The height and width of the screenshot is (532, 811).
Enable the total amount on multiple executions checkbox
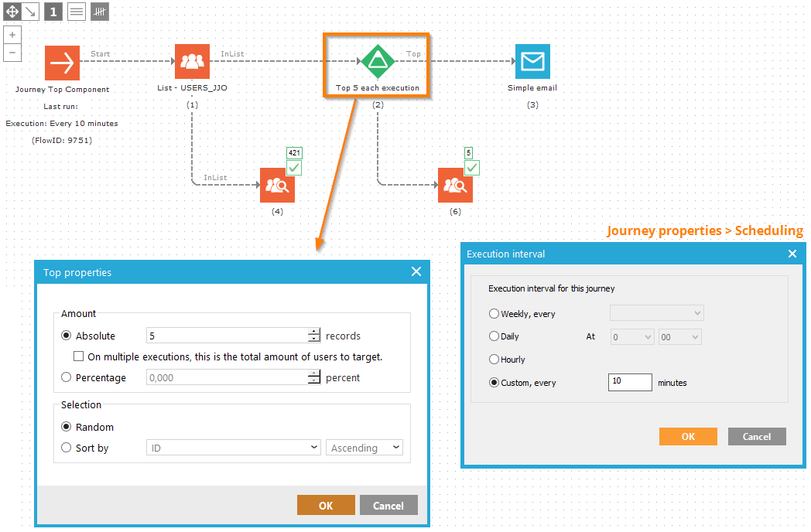point(78,357)
